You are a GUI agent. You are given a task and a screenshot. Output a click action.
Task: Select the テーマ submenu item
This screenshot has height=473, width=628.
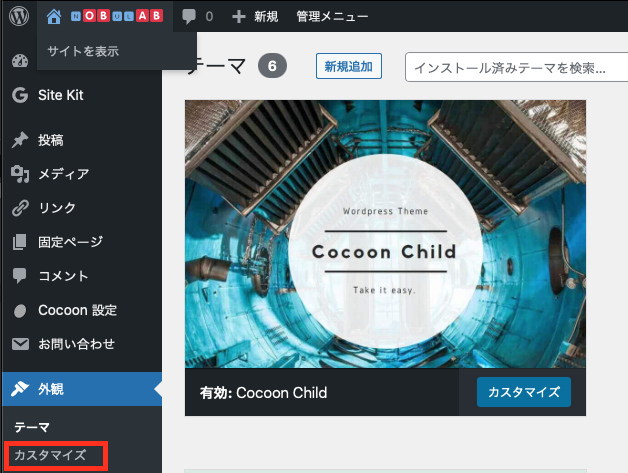(x=32, y=427)
